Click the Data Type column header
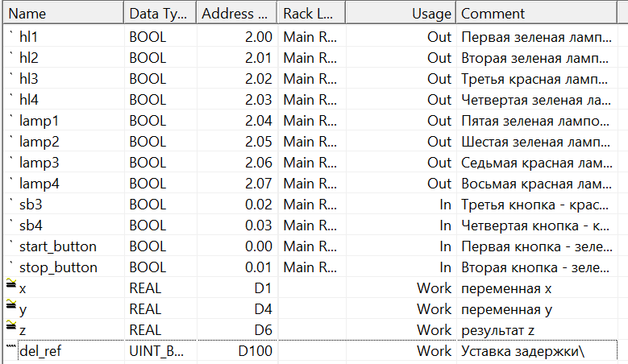Screen dimensions: 628x364 point(160,14)
